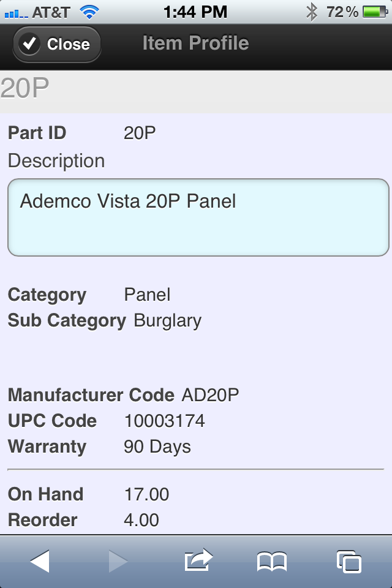Open Safari tabs pages icon
This screenshot has height=588, width=392.
tap(349, 562)
